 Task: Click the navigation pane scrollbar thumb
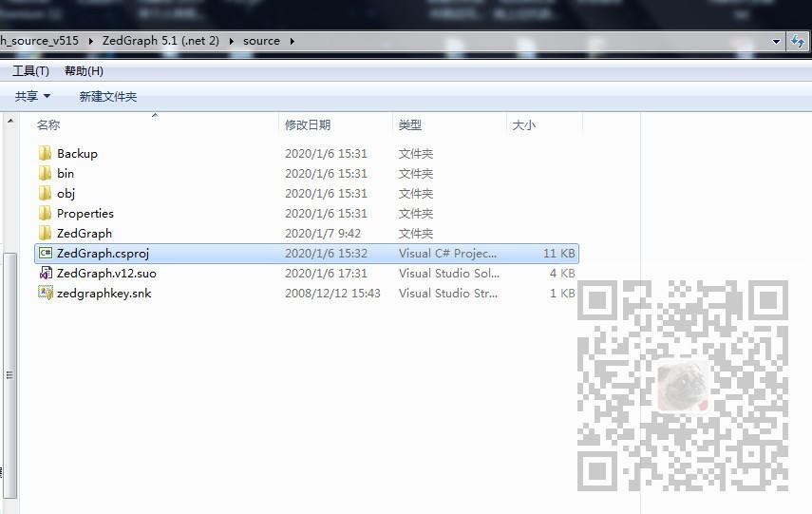[x=9, y=375]
